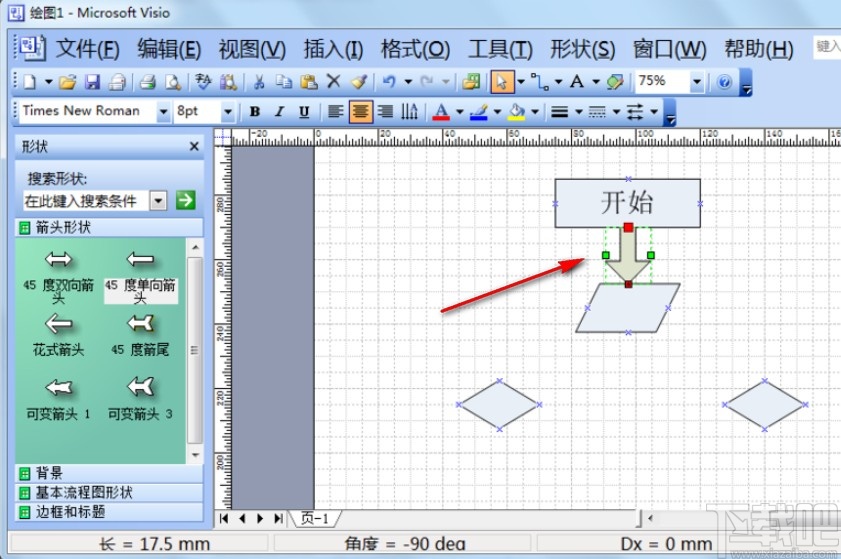Open the 窗口(W) menu
Image resolution: width=841 pixels, height=559 pixels.
click(669, 49)
